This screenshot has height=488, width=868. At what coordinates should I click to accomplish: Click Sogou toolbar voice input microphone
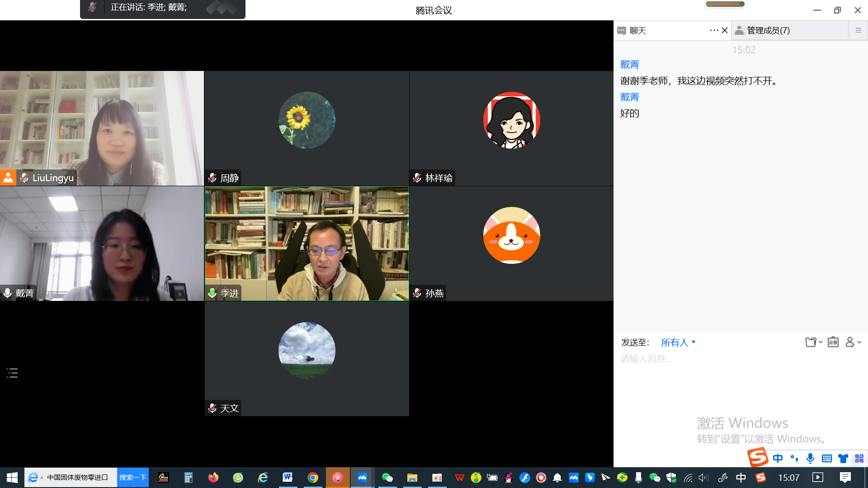[x=810, y=459]
